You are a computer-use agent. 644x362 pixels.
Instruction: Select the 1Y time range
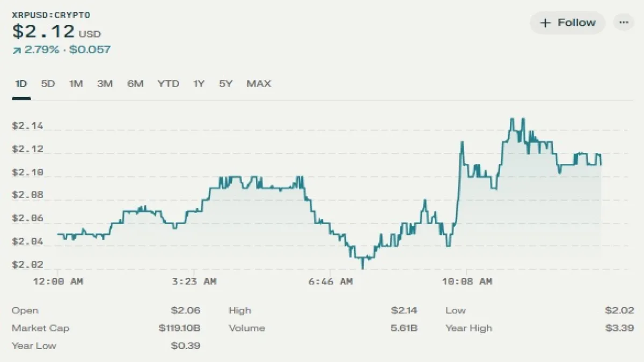pyautogui.click(x=197, y=84)
